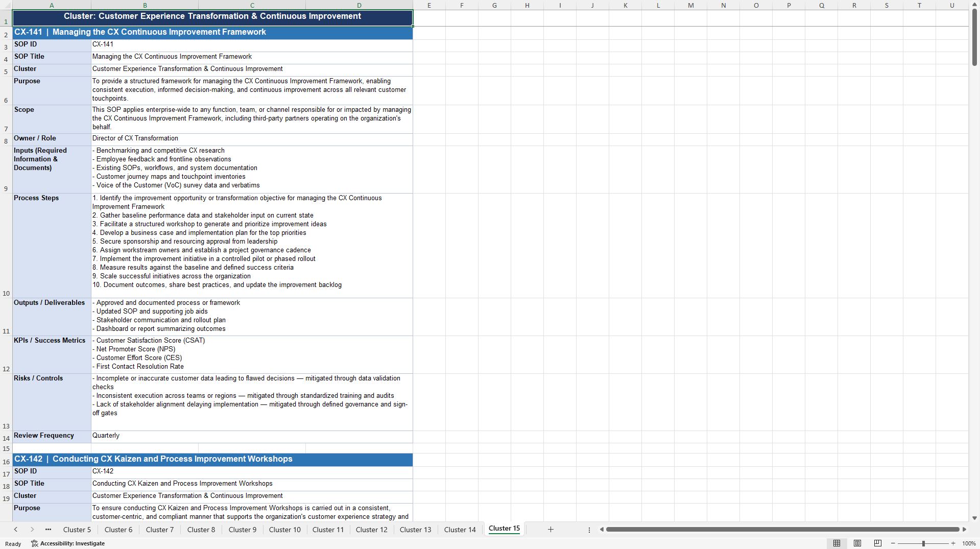Click the Ready status indicator
Viewport: 980px width, 549px height.
(13, 544)
